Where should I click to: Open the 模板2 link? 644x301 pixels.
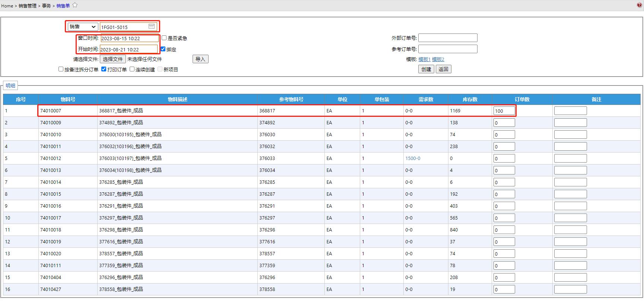coord(438,59)
